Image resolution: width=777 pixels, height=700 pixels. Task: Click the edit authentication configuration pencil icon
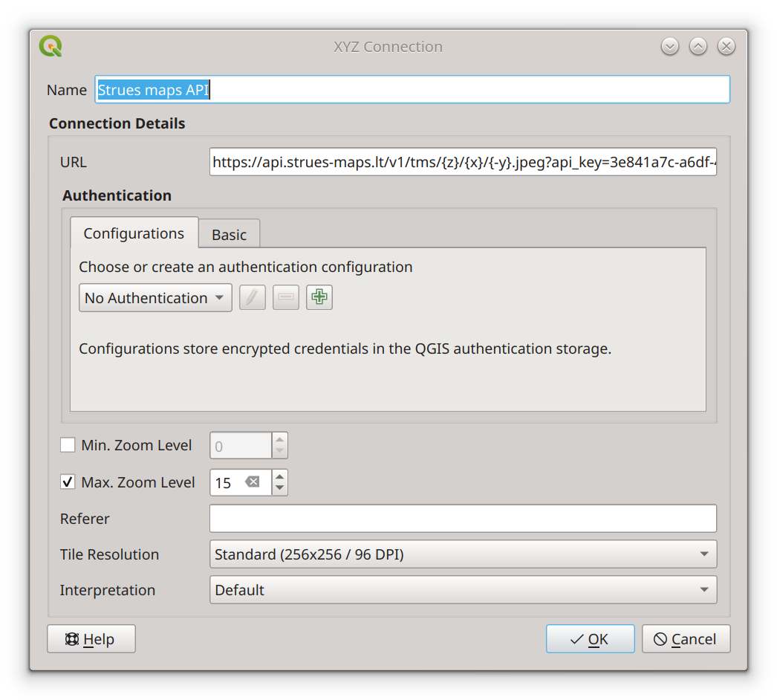click(x=253, y=297)
